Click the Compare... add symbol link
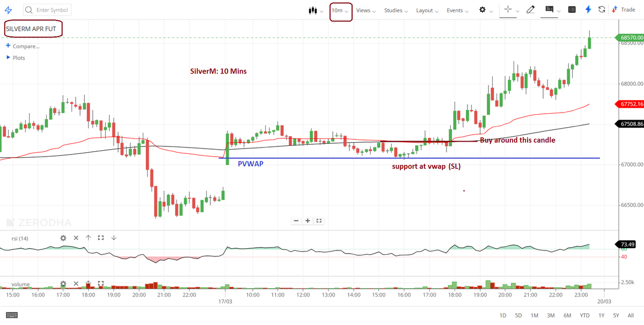Viewport: 644px width, 325px height. (x=23, y=46)
